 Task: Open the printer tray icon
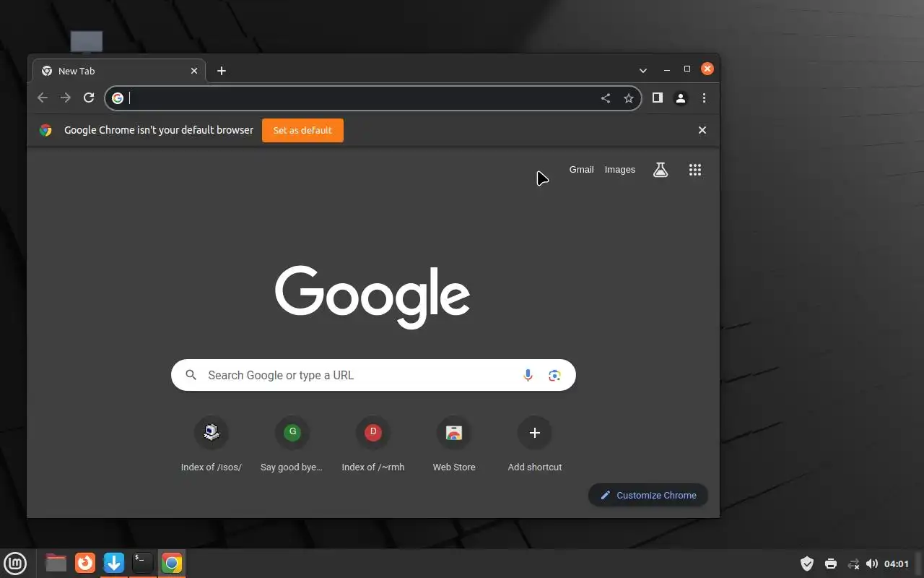tap(831, 564)
